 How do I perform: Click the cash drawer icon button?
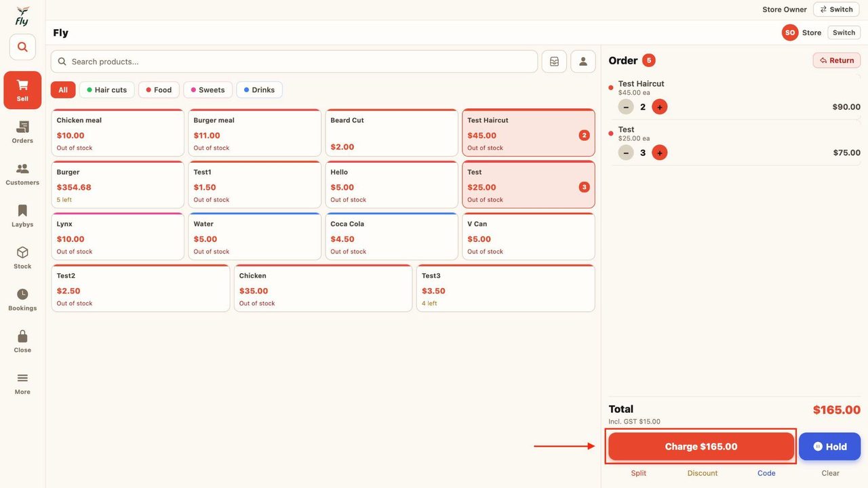554,62
